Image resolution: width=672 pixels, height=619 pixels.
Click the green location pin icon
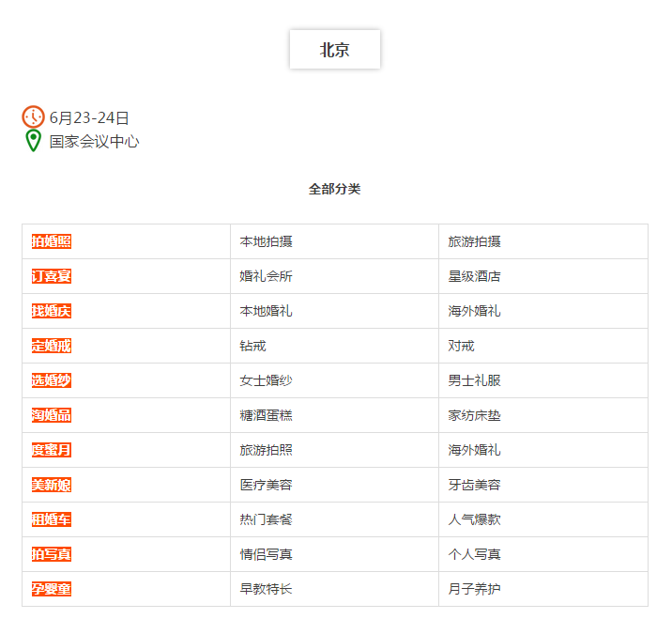pos(33,141)
